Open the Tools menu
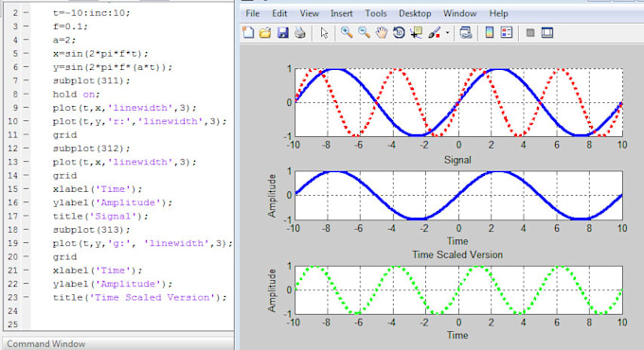This screenshot has width=644, height=350. [x=376, y=13]
